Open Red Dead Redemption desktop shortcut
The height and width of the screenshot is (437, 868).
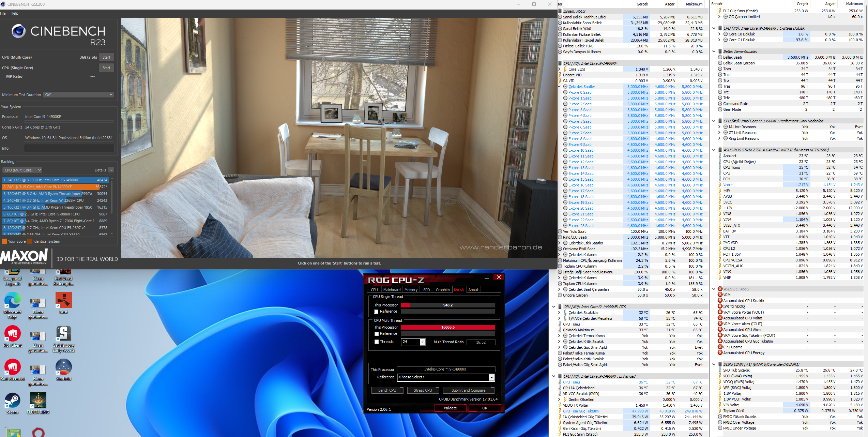pos(64,277)
